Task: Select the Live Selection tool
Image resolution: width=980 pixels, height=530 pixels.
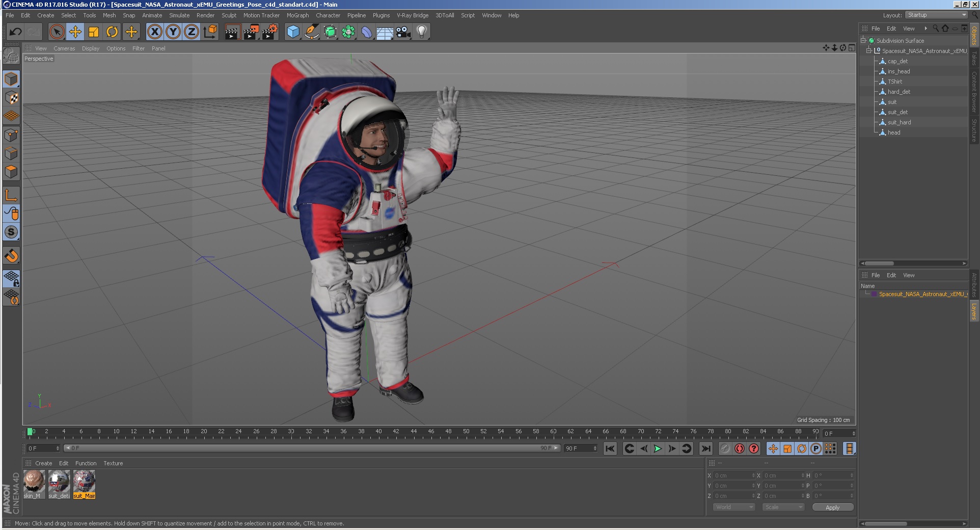Action: pyautogui.click(x=57, y=32)
